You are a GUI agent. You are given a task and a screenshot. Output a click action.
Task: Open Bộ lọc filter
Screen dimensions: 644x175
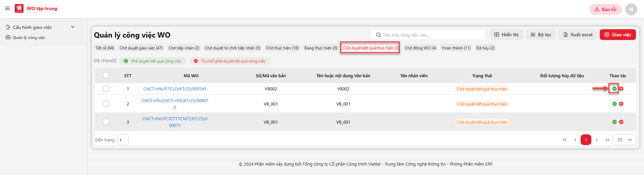tap(541, 35)
